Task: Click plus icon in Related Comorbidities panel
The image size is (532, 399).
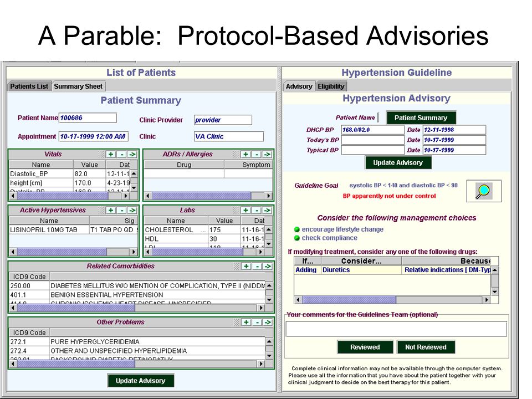Action: coord(246,267)
